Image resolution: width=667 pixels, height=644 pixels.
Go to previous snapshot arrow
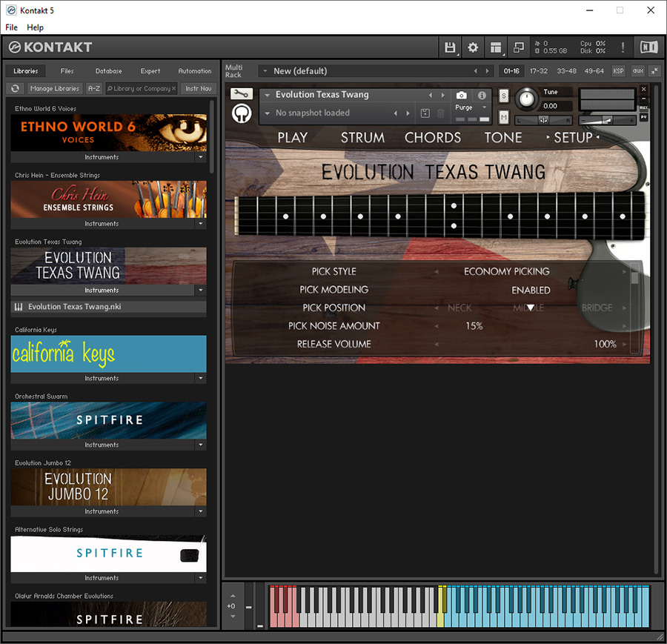396,113
